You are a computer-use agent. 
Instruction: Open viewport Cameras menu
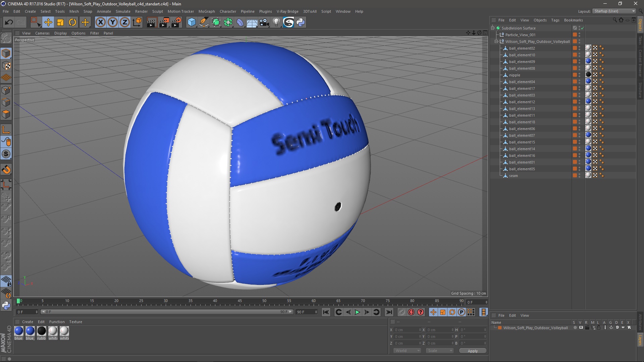click(42, 33)
